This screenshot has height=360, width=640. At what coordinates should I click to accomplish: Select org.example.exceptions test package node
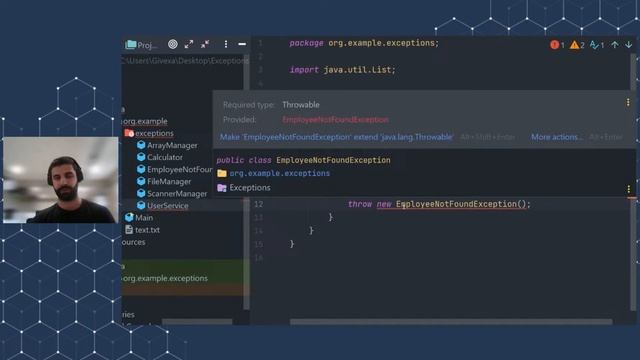coord(165,278)
